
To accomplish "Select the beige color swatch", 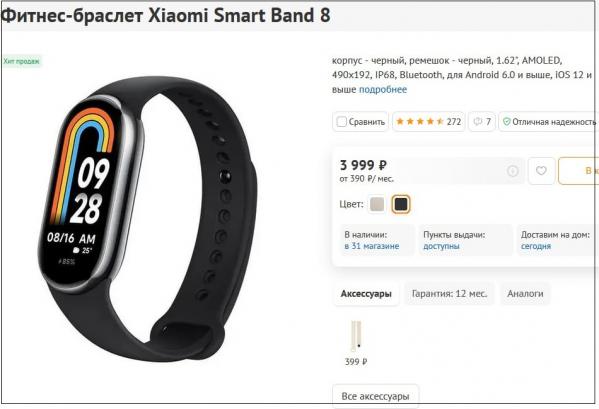I will point(377,204).
